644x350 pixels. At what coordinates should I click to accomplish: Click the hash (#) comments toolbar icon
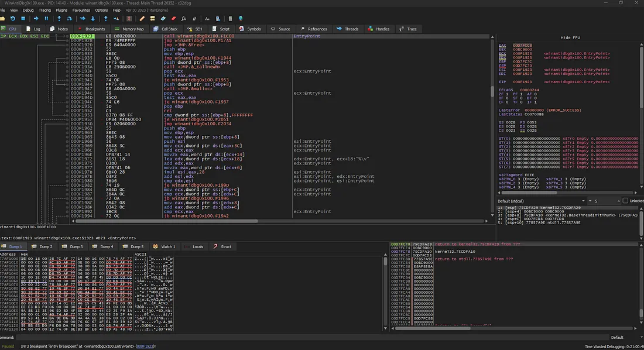tap(194, 19)
